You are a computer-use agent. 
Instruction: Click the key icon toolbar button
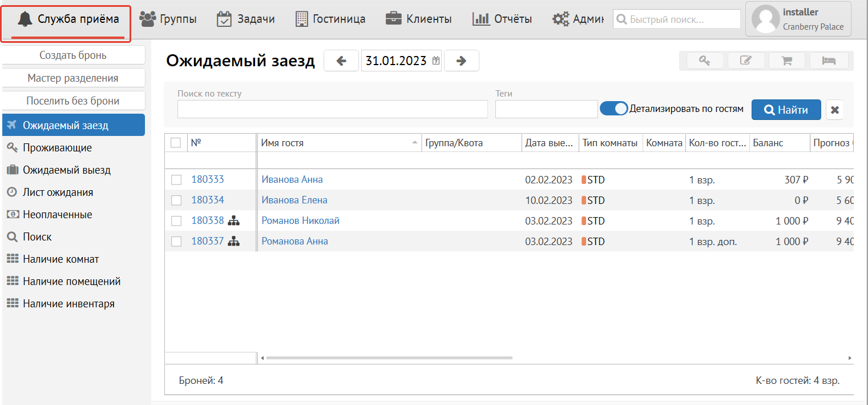(705, 61)
